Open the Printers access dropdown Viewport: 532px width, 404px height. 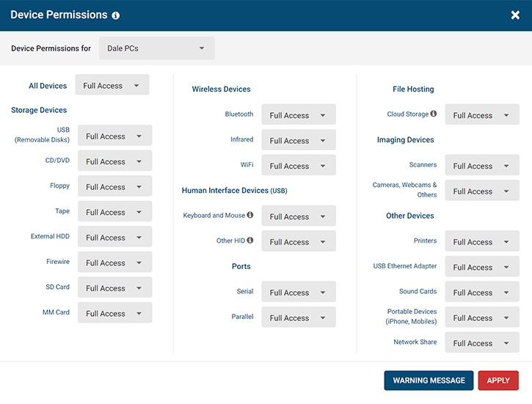[481, 242]
